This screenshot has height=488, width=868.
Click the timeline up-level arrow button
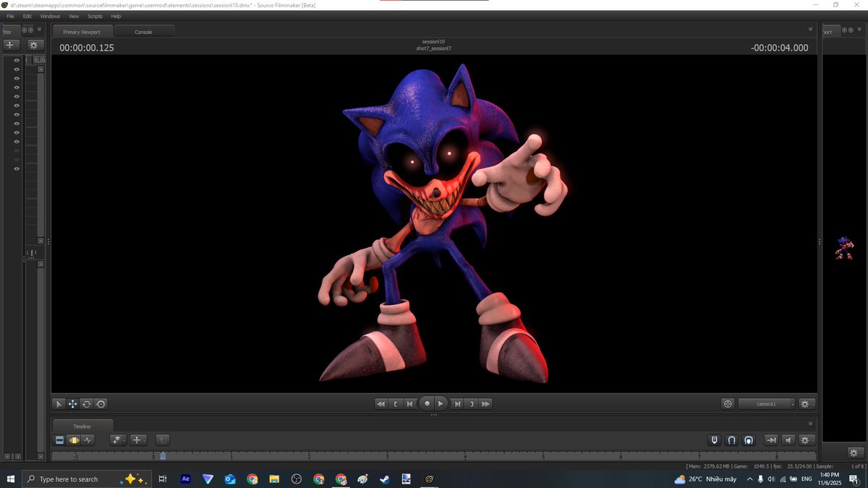[163, 440]
